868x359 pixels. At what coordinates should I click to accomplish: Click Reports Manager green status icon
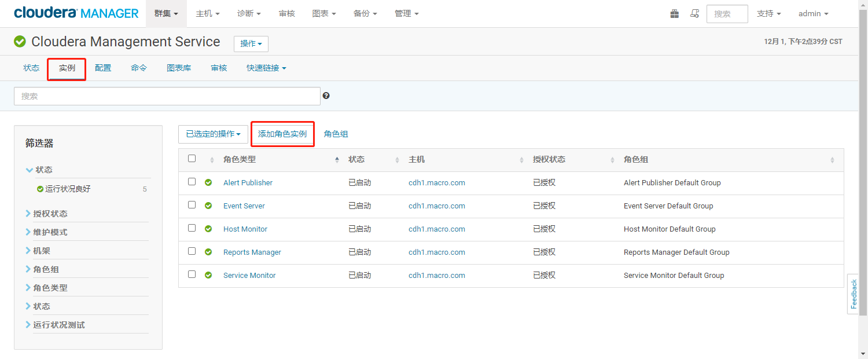pyautogui.click(x=208, y=252)
